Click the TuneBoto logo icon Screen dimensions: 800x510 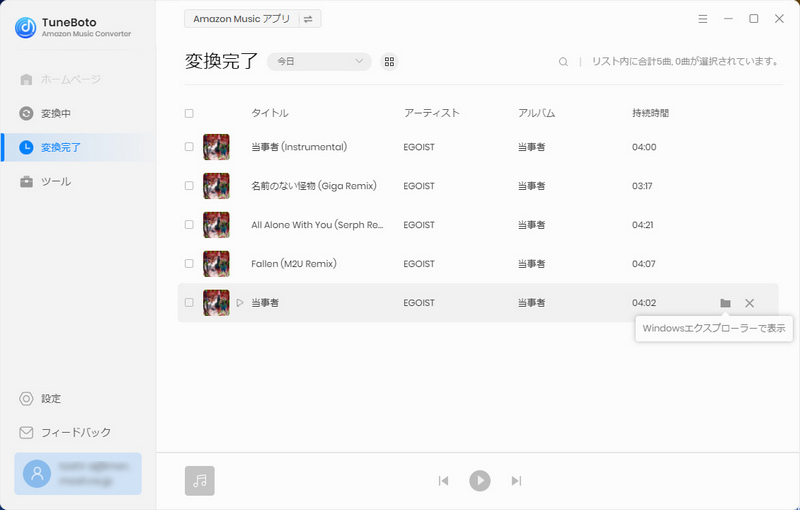coord(26,28)
